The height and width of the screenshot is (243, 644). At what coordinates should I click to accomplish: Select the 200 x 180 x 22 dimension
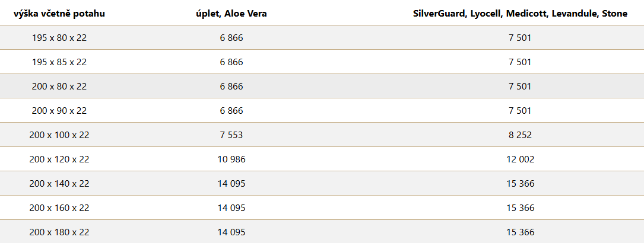pyautogui.click(x=59, y=232)
